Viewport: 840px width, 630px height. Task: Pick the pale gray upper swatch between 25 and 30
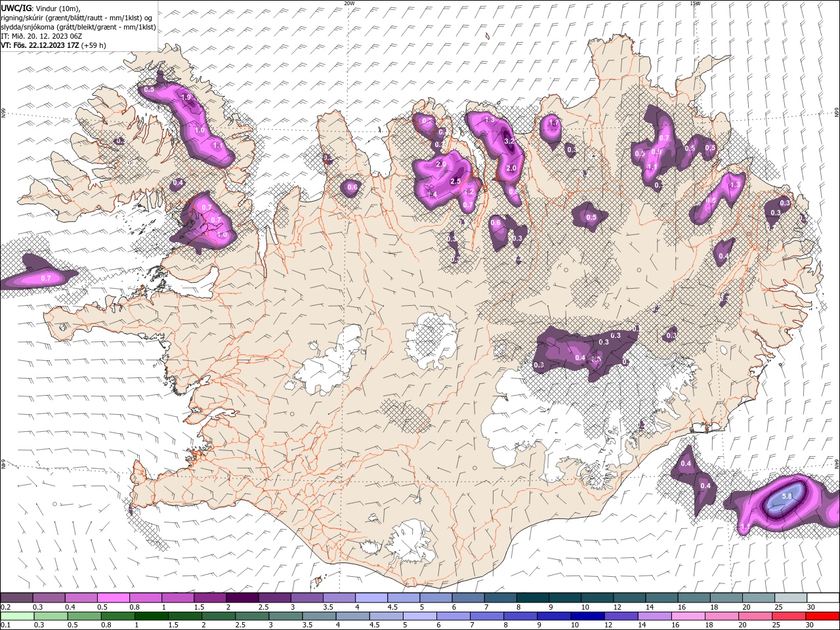point(791,598)
